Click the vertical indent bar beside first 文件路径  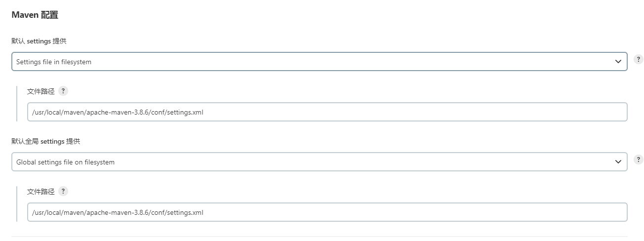point(17,104)
